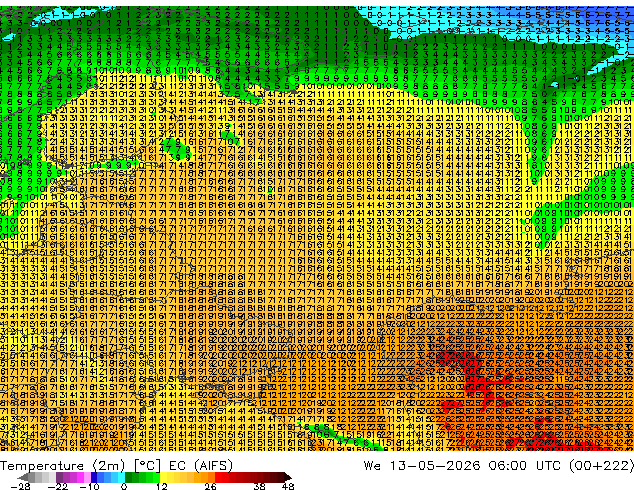Click the "We 13-05-2026" date text
Screen dimensions: 634x490
click(422, 466)
